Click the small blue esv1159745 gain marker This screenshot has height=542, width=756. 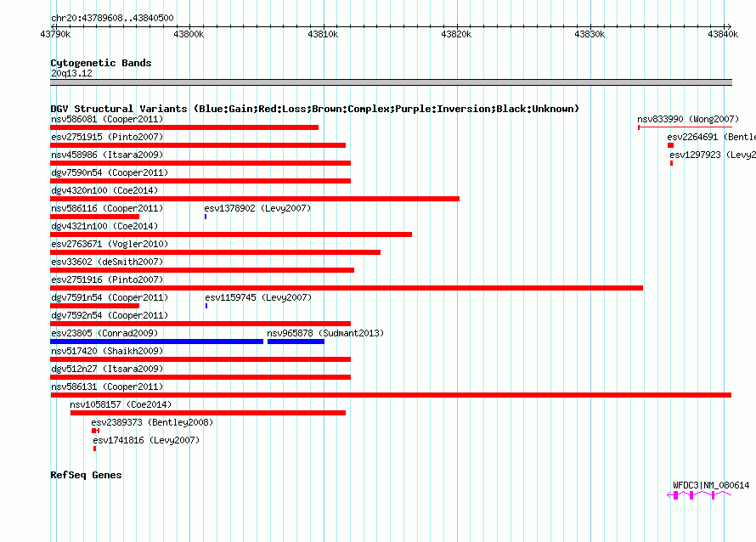pos(206,306)
